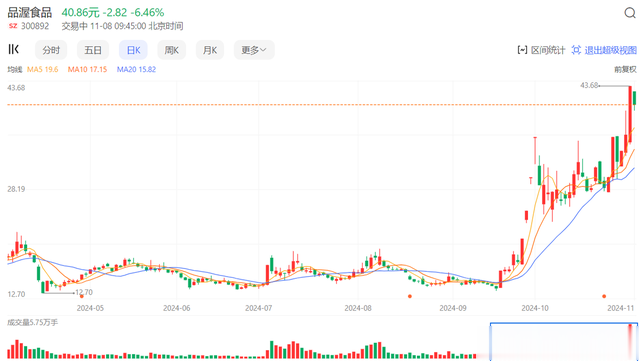640x361 pixels.
Task: Select the 周K weekly candlestick tab
Action: [x=171, y=50]
